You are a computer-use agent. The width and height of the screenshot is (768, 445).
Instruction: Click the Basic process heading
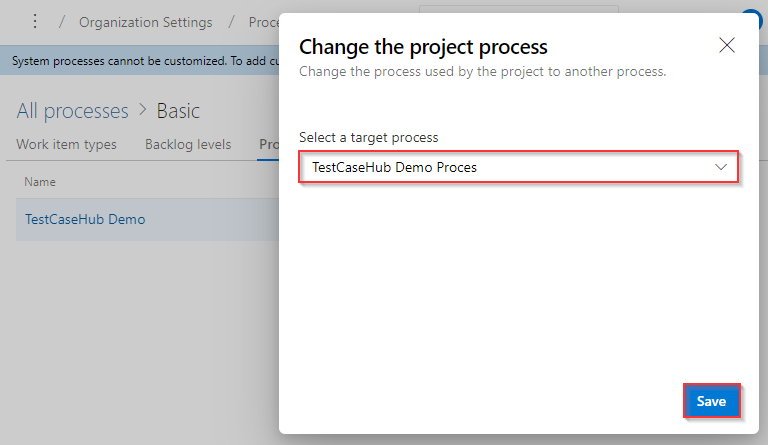178,110
